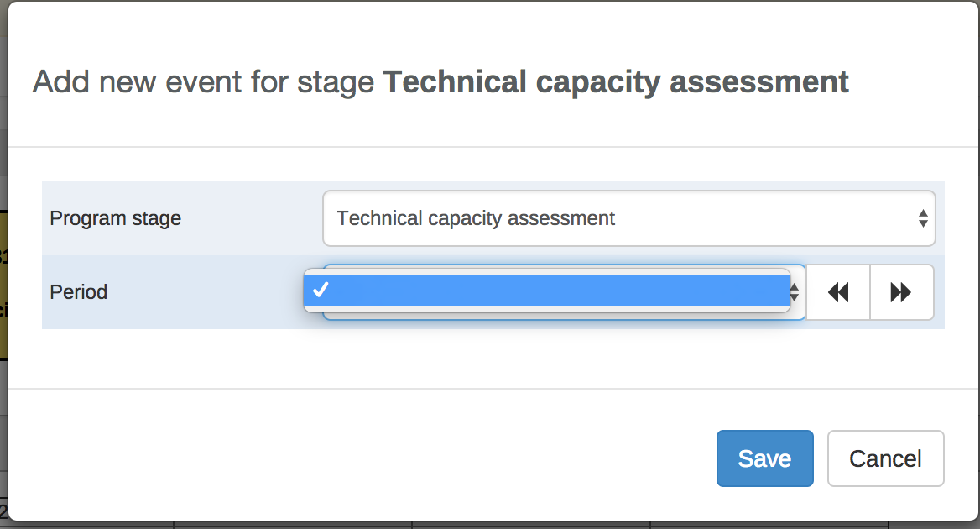Click the up-down arrows of Period select
The width and height of the screenshot is (980, 529).
[795, 292]
